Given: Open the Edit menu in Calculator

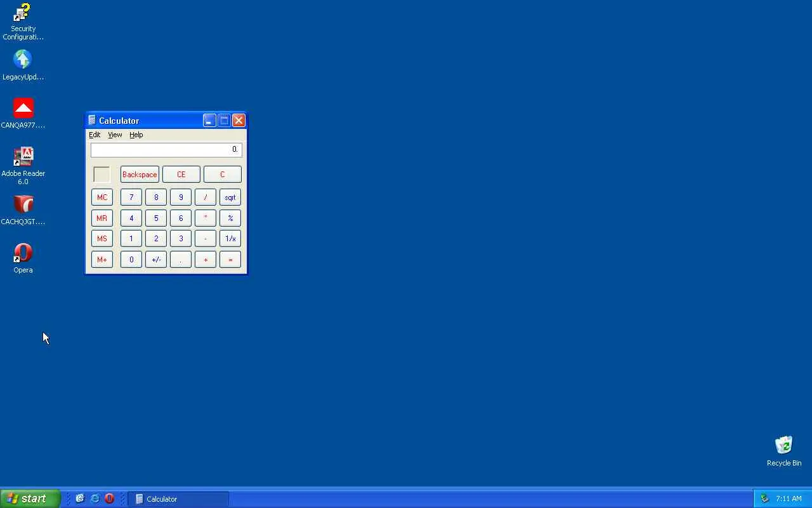Looking at the screenshot, I should pyautogui.click(x=95, y=135).
